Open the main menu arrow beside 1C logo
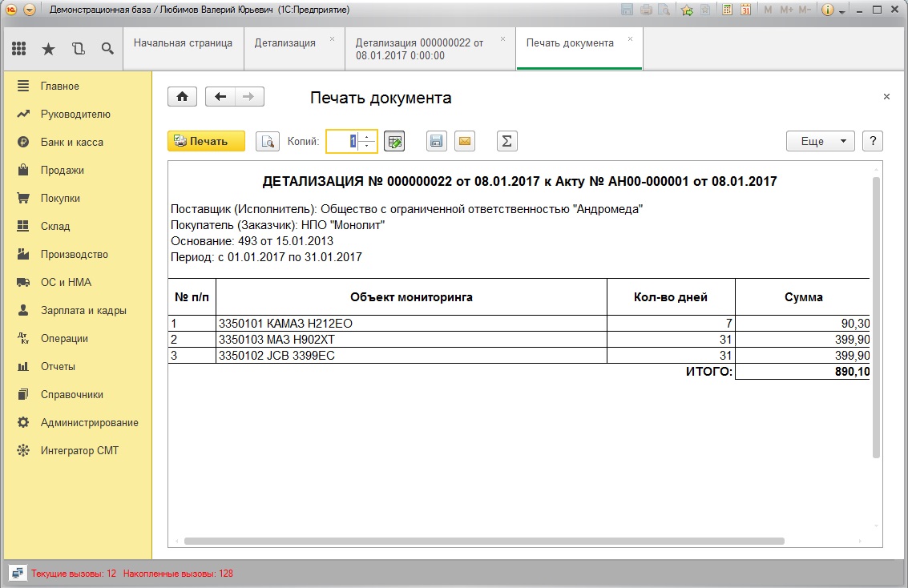The height and width of the screenshot is (588, 908). [30, 10]
